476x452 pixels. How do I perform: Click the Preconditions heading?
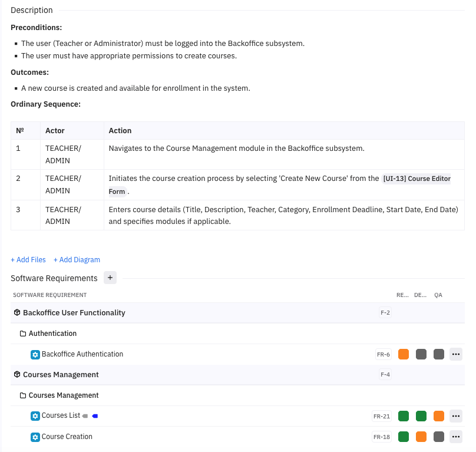point(36,27)
